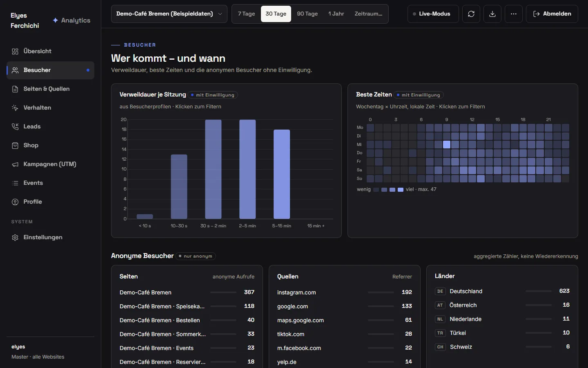This screenshot has height=368, width=588.
Task: Click the Analytics sparkle logo icon
Action: click(x=56, y=20)
